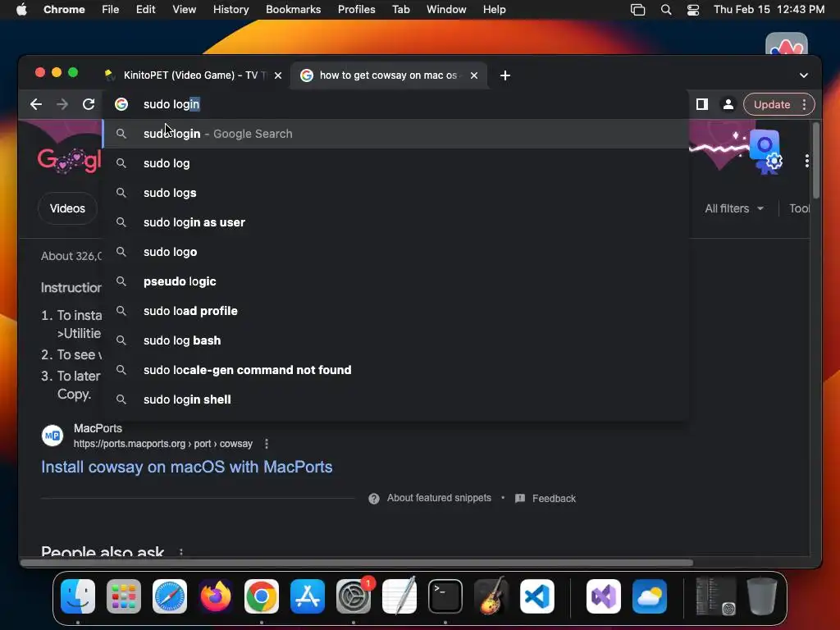The image size is (840, 630).
Task: Open Visual Studio Code from the Dock
Action: [536, 596]
